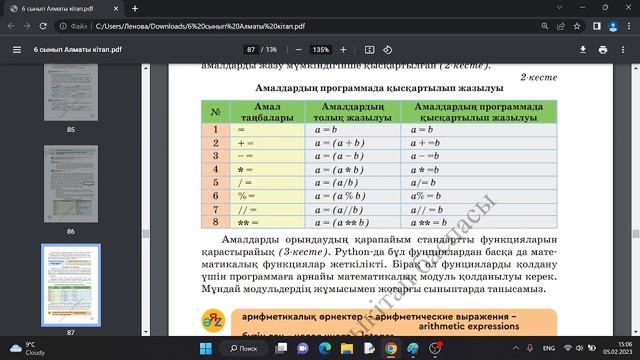Open PDF viewer more actions menu
This screenshot has height=360, width=640.
point(623,50)
